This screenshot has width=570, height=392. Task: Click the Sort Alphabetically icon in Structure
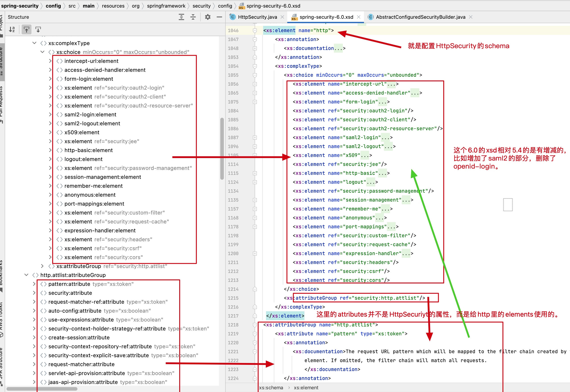click(12, 30)
